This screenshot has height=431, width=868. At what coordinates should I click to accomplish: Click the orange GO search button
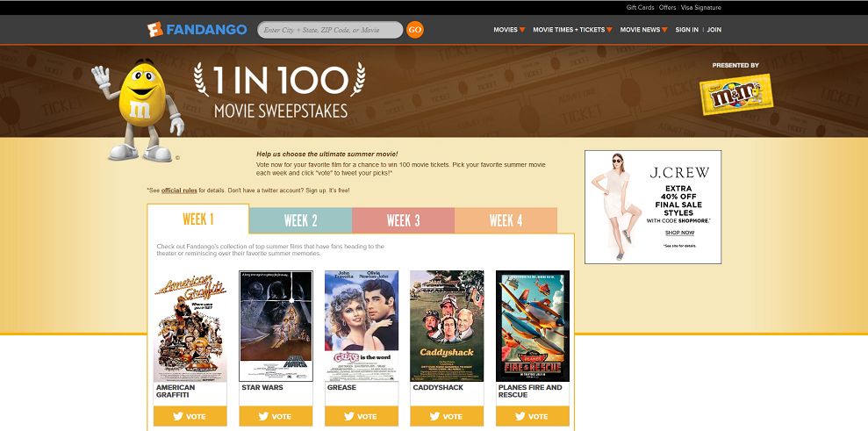coord(414,29)
